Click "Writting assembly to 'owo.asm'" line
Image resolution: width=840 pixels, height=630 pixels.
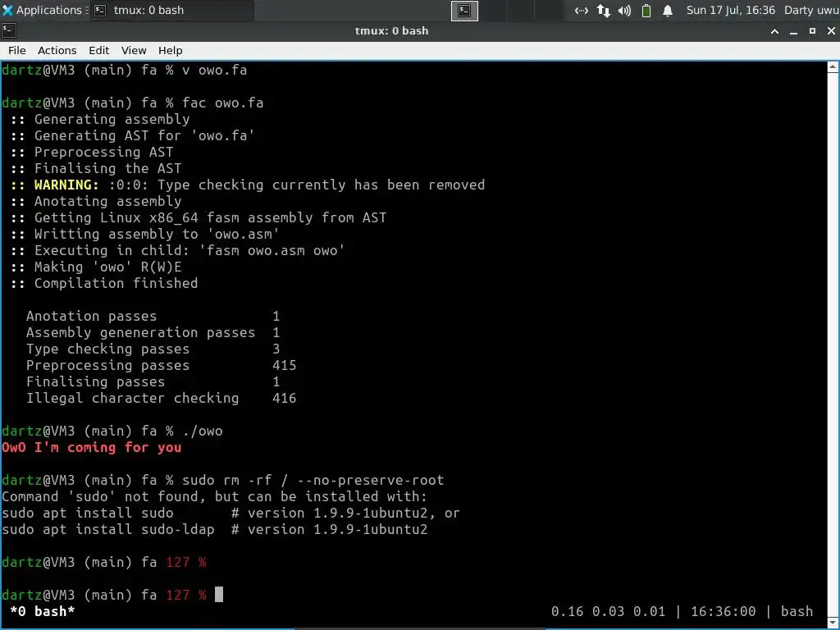(x=157, y=234)
